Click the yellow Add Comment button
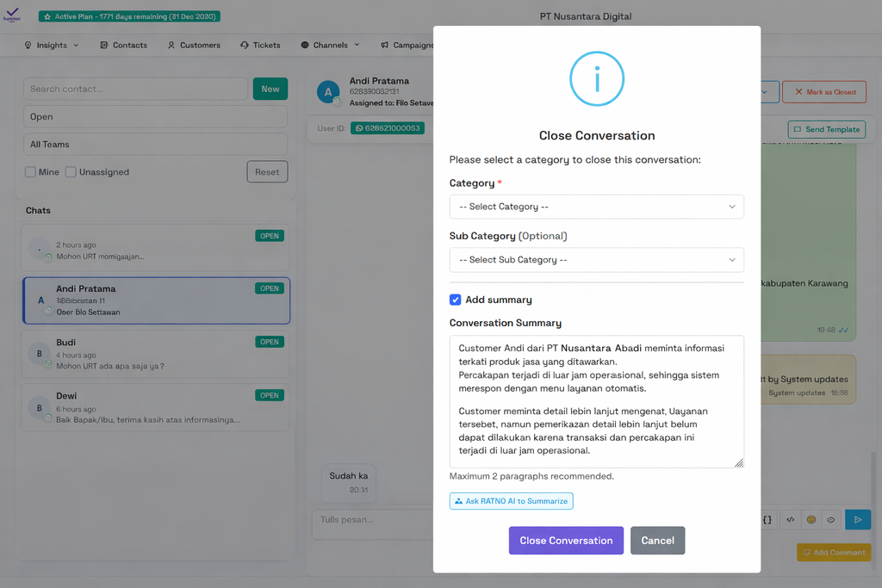 click(833, 553)
